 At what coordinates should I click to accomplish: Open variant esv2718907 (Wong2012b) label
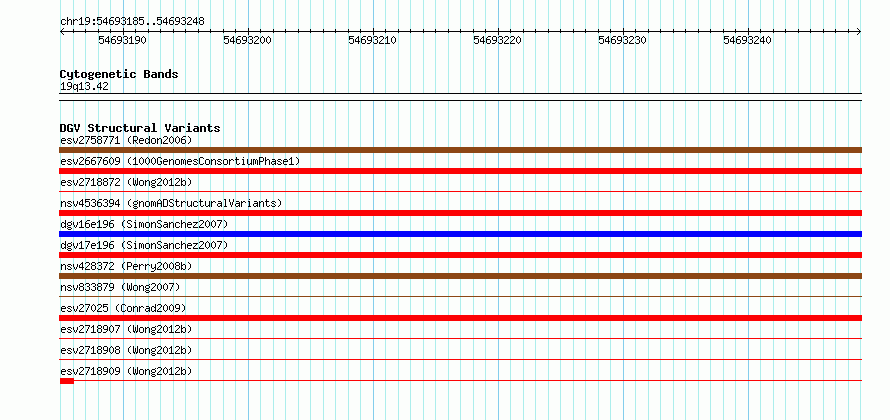click(x=126, y=329)
